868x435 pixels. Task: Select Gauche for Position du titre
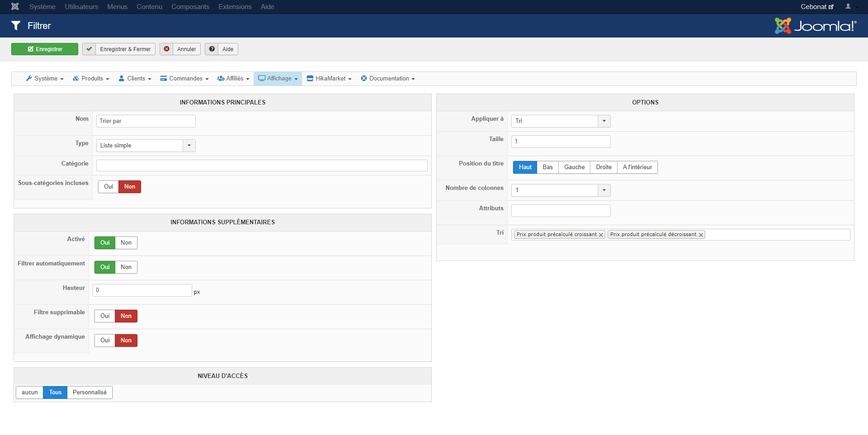click(x=574, y=167)
